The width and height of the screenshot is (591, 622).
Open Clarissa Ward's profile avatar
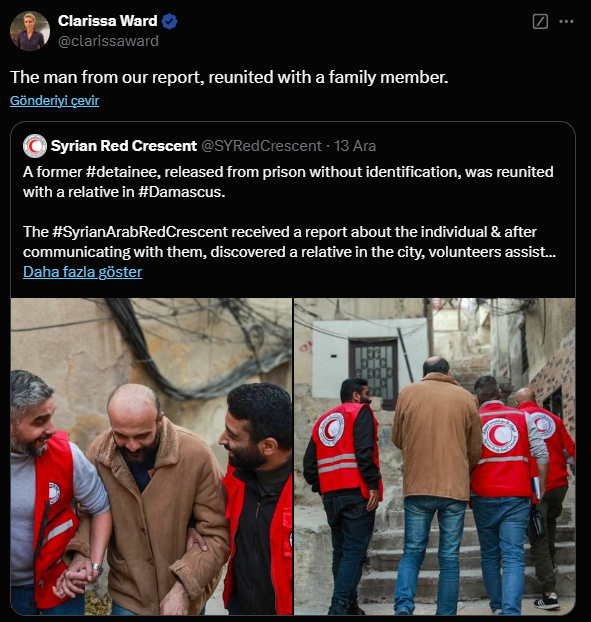click(30, 31)
